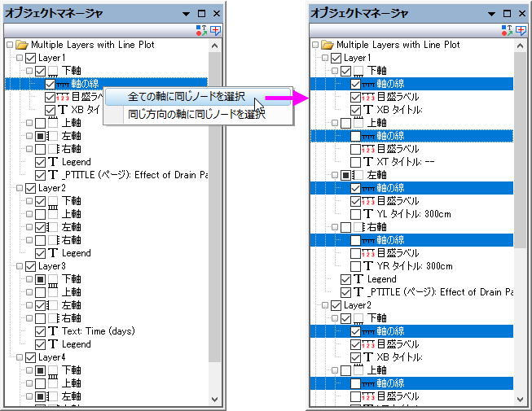Click the right-axis icon of 右軸 in right panel
The height and width of the screenshot is (411, 532).
[359, 227]
